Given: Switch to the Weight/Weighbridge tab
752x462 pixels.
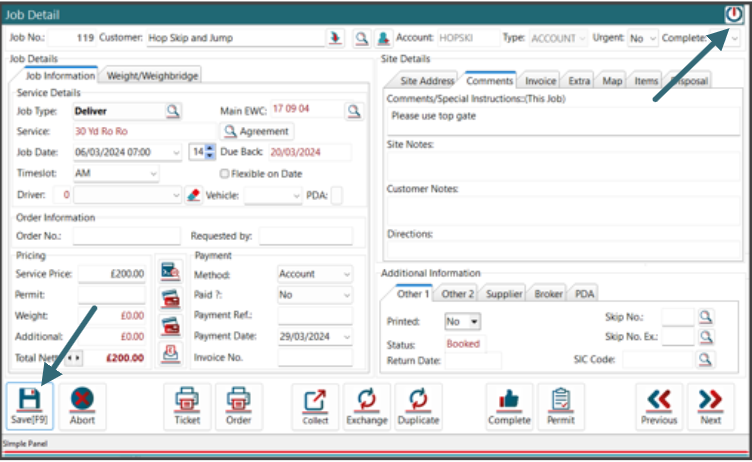Looking at the screenshot, I should point(152,75).
